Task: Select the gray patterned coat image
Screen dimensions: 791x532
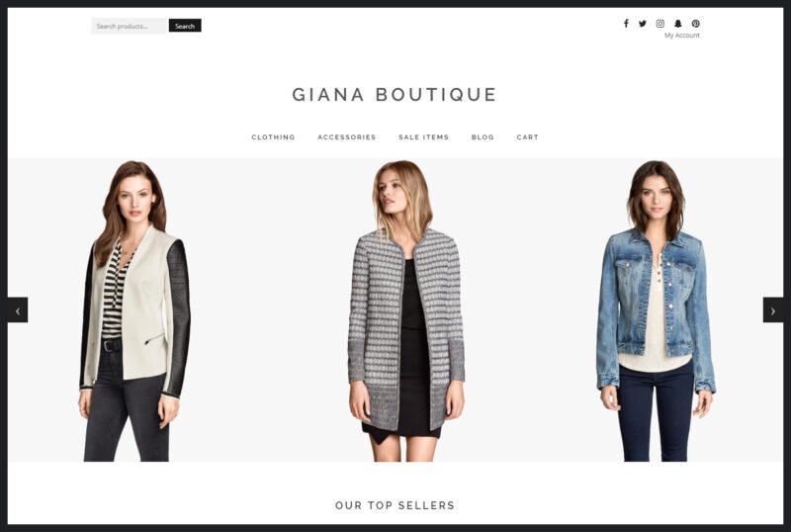Action: (406, 310)
